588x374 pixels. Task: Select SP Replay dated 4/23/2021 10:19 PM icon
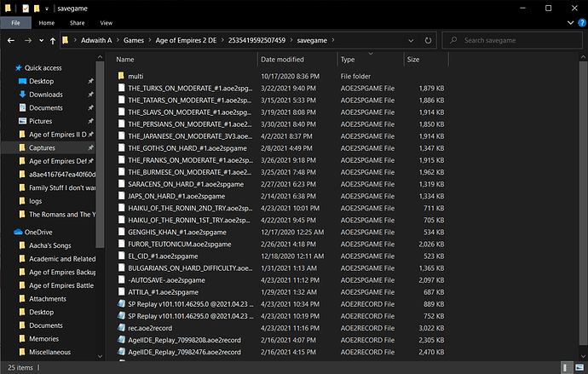121,316
